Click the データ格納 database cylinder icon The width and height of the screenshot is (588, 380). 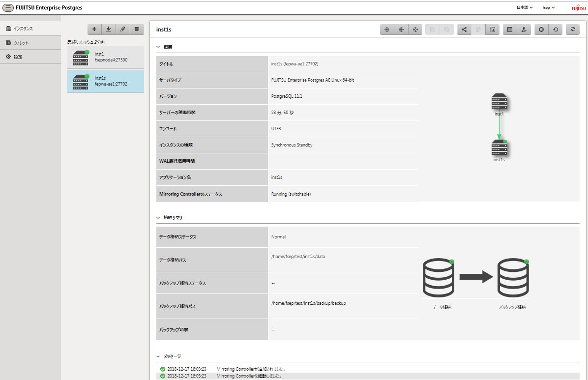point(439,278)
